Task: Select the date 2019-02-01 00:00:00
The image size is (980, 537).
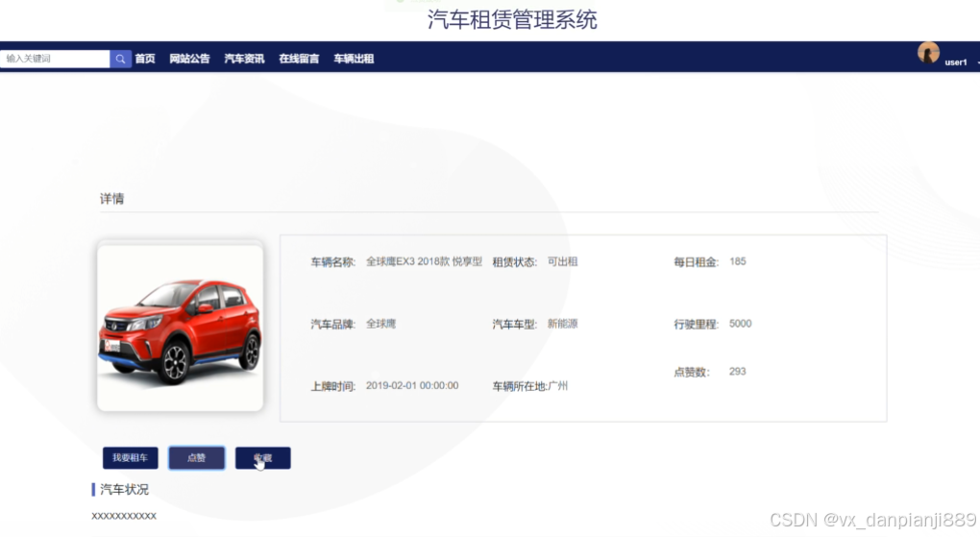Action: point(412,386)
